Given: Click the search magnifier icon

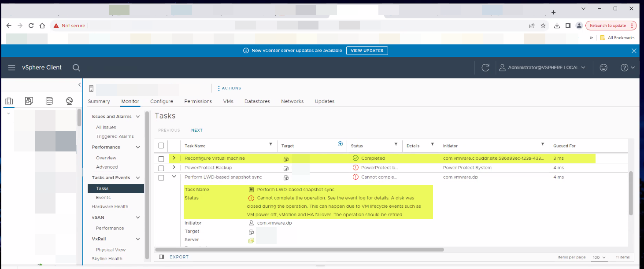Looking at the screenshot, I should coord(76,67).
